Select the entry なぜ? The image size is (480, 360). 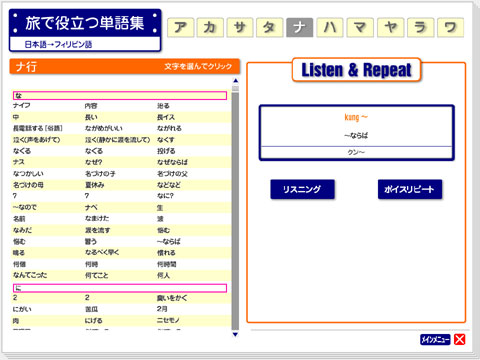pos(94,162)
